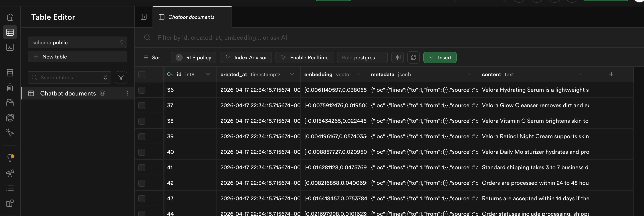
Task: Open the API docs book icon
Action: tap(398, 58)
